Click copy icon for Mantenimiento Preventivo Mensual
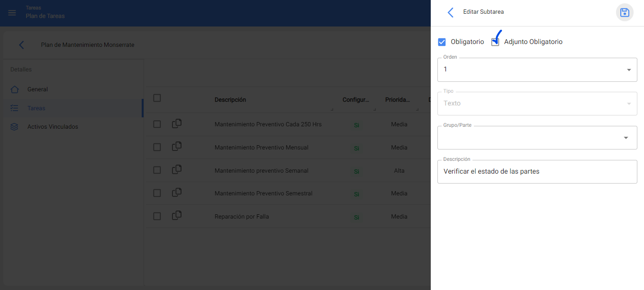This screenshot has width=644, height=290. coord(177,147)
